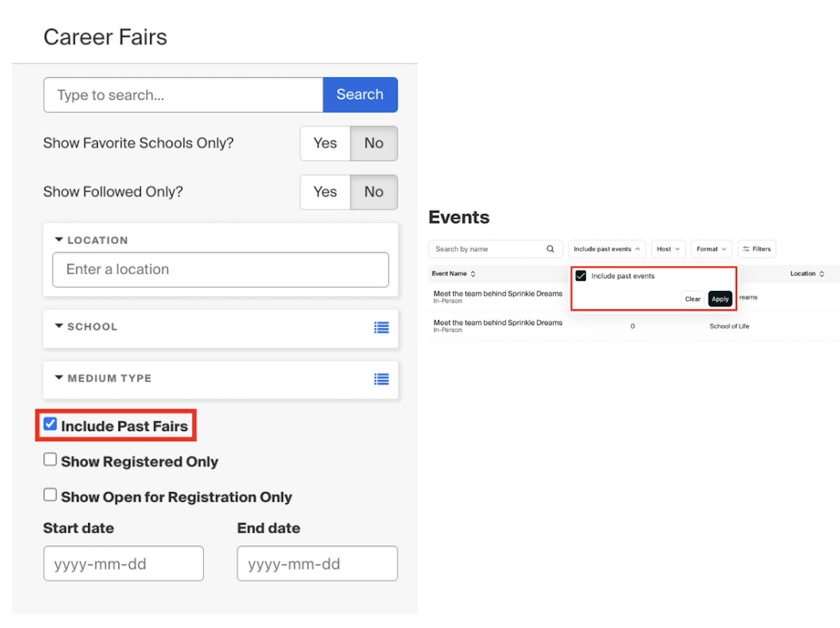Set Show Followed Only to Yes
The image size is (840, 628).
(x=324, y=192)
